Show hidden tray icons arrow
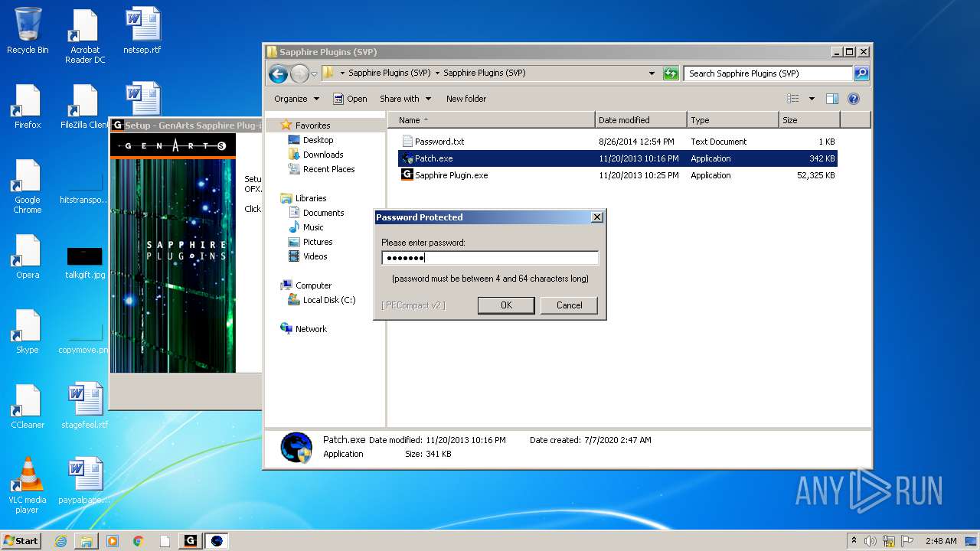The image size is (980, 551). click(854, 541)
